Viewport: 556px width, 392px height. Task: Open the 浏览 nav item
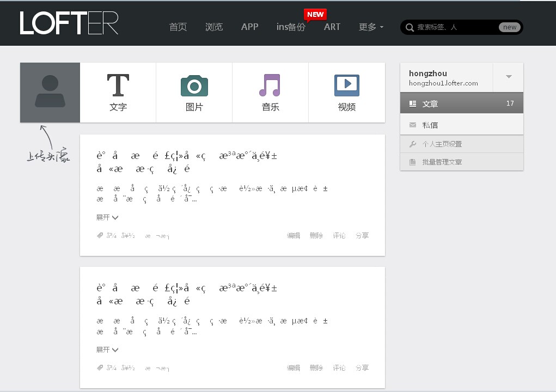coord(214,27)
